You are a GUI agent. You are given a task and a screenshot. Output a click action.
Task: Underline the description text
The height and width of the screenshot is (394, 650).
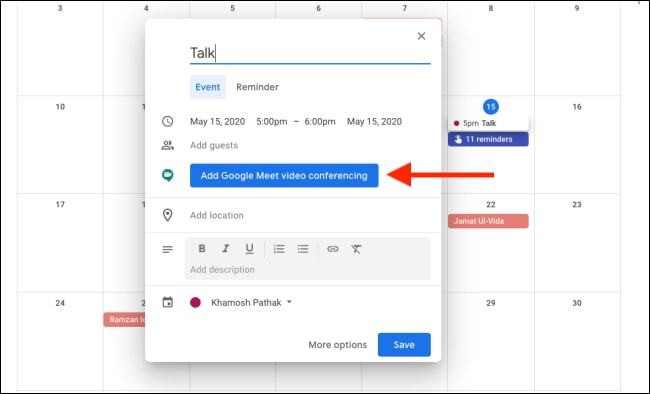249,248
